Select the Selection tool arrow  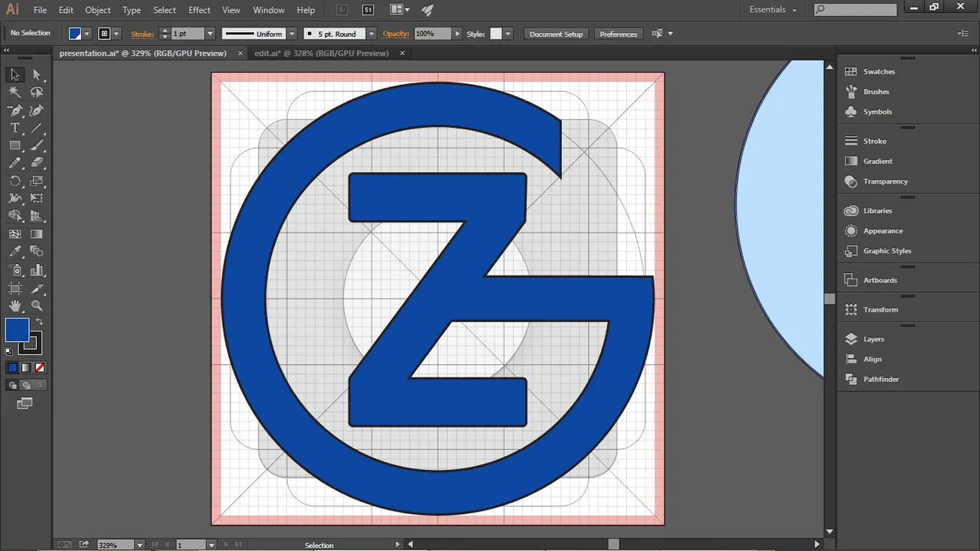(x=15, y=74)
